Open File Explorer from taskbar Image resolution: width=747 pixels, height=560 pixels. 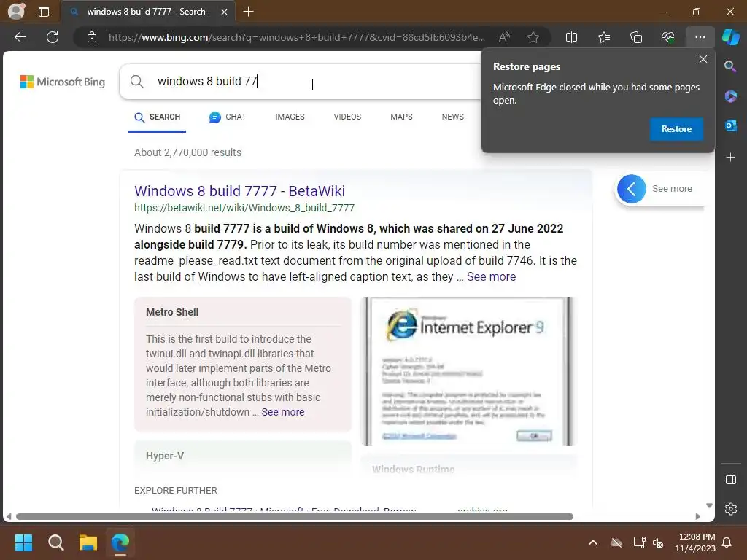tap(88, 542)
